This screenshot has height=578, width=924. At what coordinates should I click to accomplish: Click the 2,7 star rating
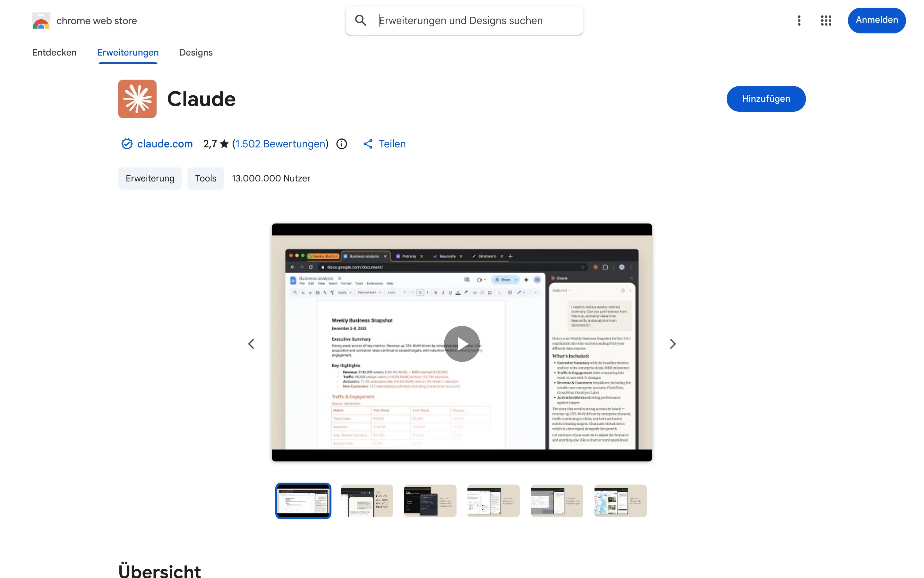point(216,144)
